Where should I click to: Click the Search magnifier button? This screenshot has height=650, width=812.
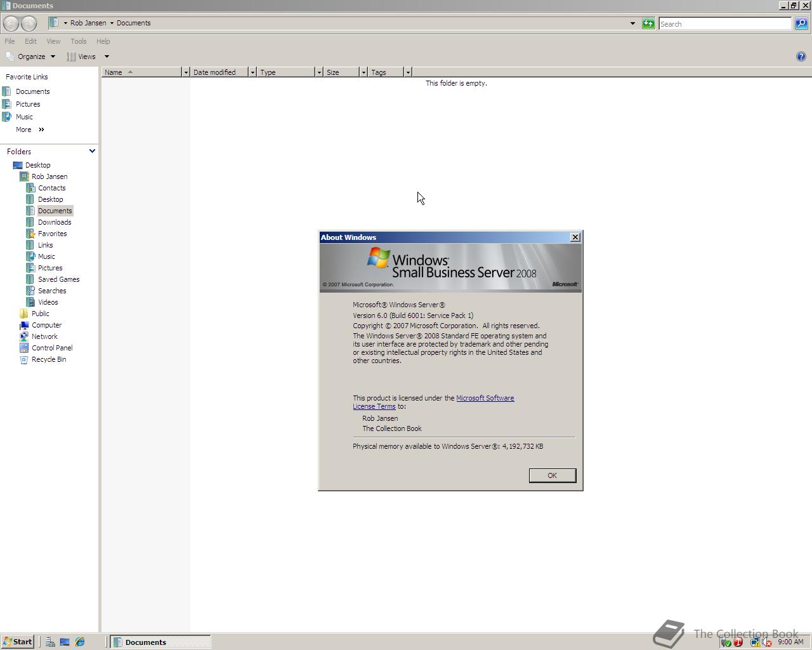(x=801, y=23)
